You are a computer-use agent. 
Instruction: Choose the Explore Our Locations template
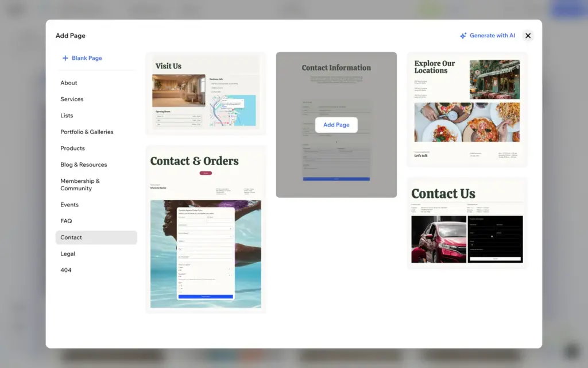click(x=467, y=110)
